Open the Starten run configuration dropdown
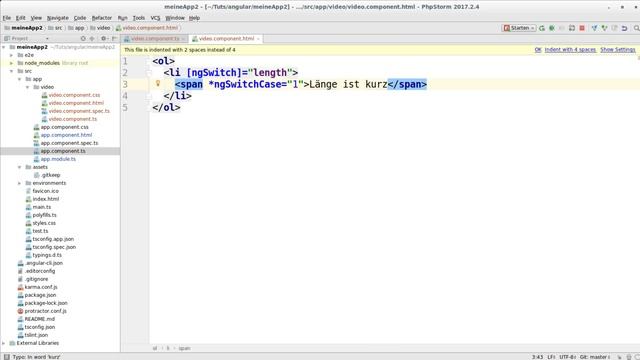Image resolution: width=640 pixels, height=360 pixels. pyautogui.click(x=519, y=28)
